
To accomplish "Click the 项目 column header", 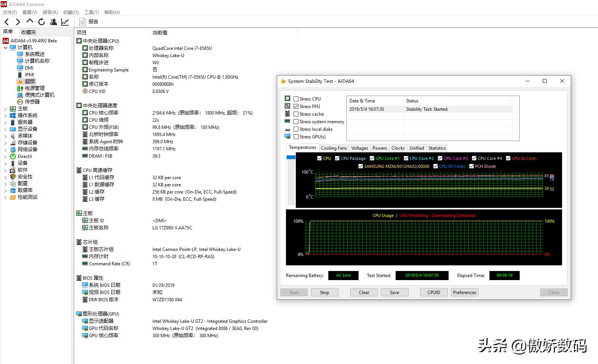I will click(x=112, y=33).
